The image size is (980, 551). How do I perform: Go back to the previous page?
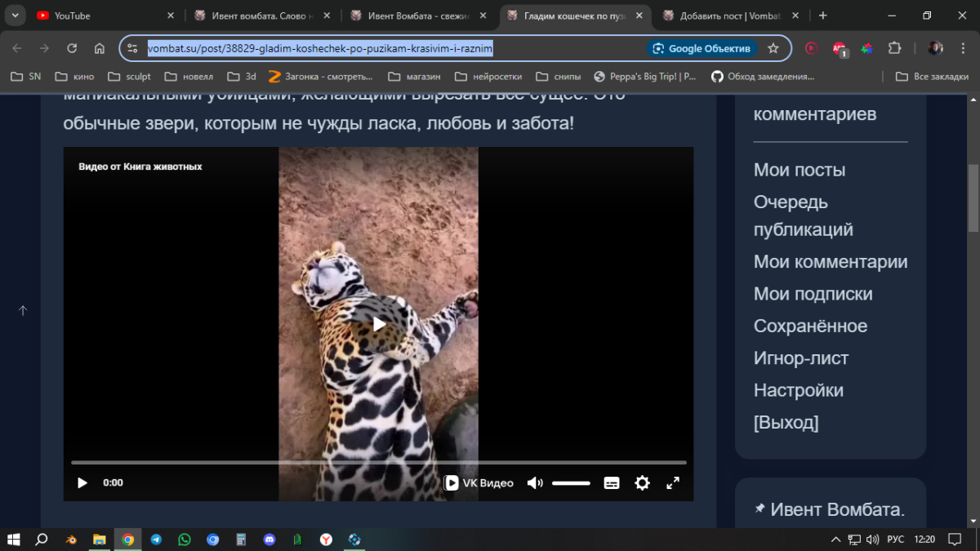(x=17, y=48)
